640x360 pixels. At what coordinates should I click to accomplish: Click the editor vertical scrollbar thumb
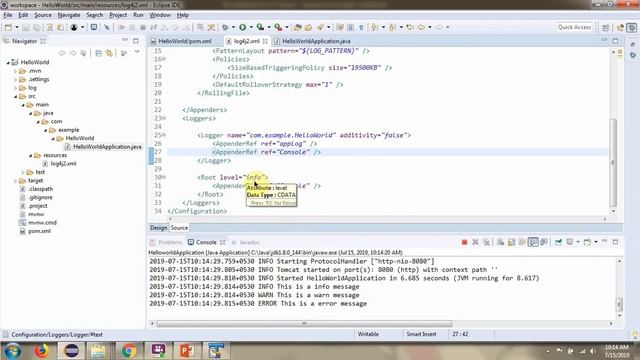[613, 162]
